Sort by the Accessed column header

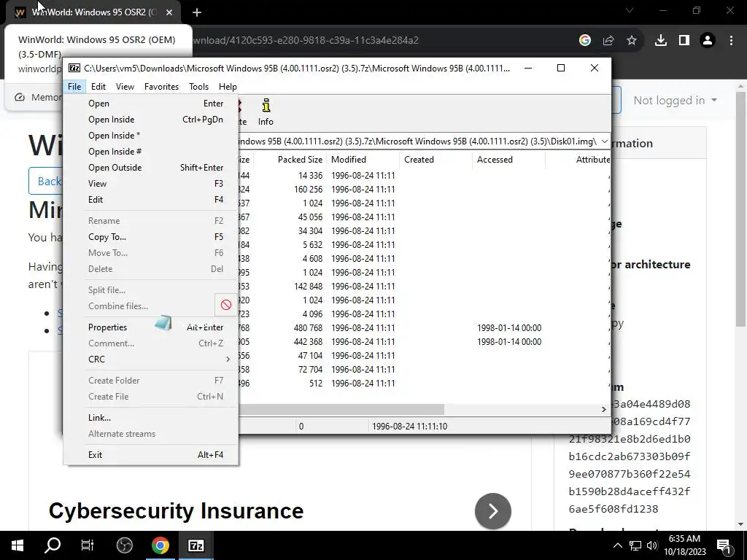pyautogui.click(x=508, y=160)
